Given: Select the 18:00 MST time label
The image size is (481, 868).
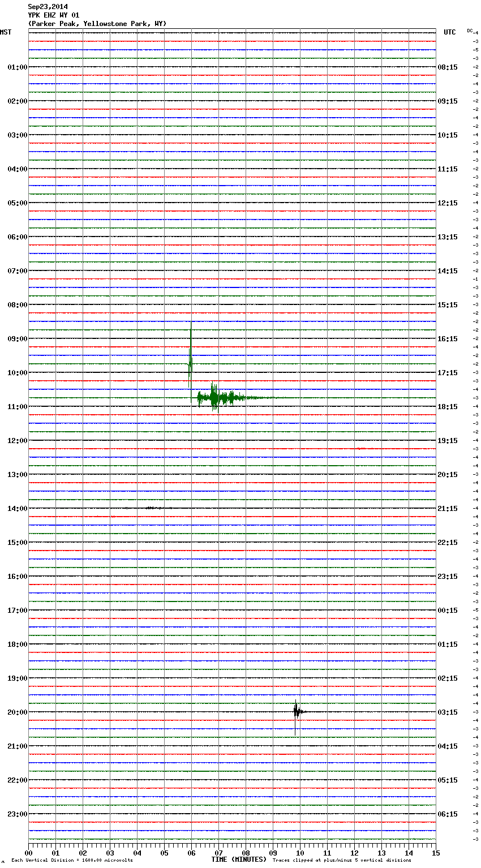Looking at the screenshot, I should pyautogui.click(x=17, y=644).
